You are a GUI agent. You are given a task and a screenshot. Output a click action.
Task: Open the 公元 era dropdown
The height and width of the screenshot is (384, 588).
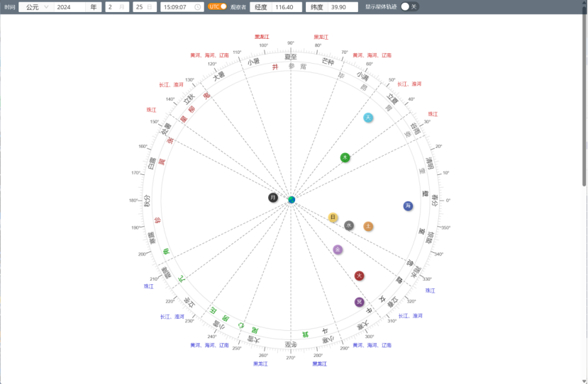tap(35, 6)
